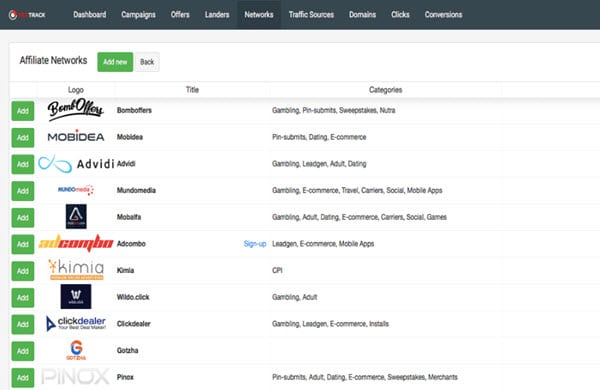Click the Back button

(x=147, y=62)
